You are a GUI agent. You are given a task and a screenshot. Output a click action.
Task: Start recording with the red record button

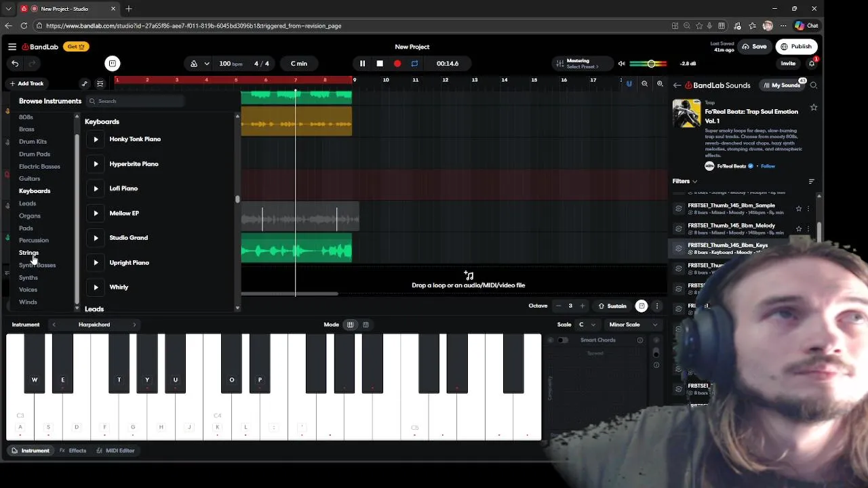point(397,64)
